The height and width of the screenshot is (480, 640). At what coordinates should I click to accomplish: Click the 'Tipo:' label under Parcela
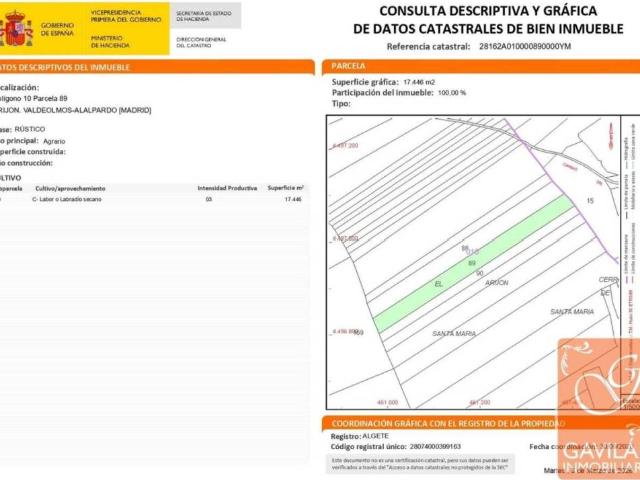(x=341, y=104)
